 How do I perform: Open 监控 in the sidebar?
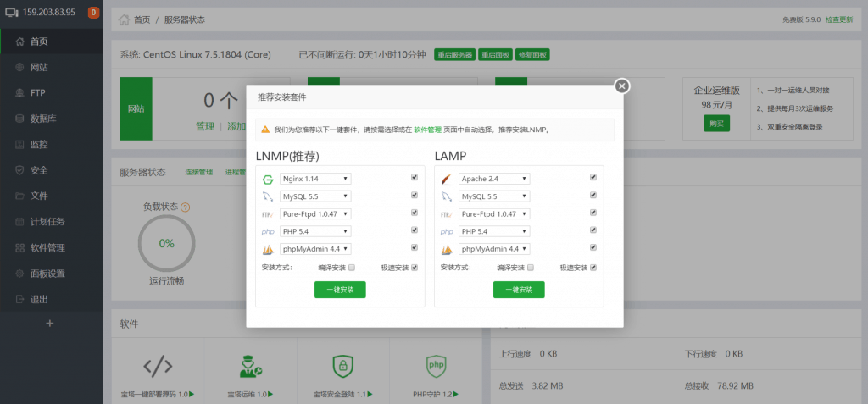point(52,145)
